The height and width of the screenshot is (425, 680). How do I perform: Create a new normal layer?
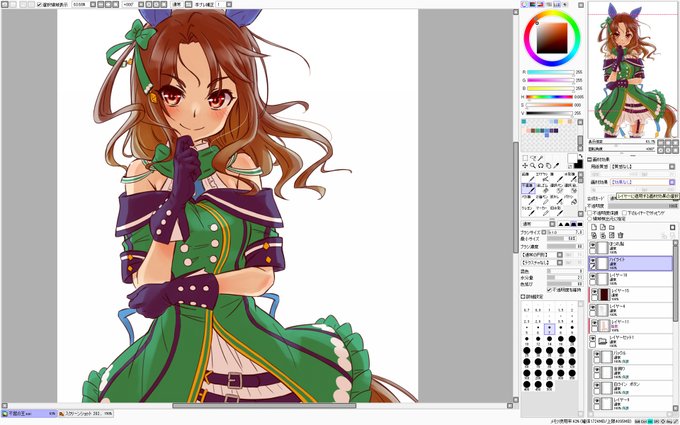click(x=594, y=227)
